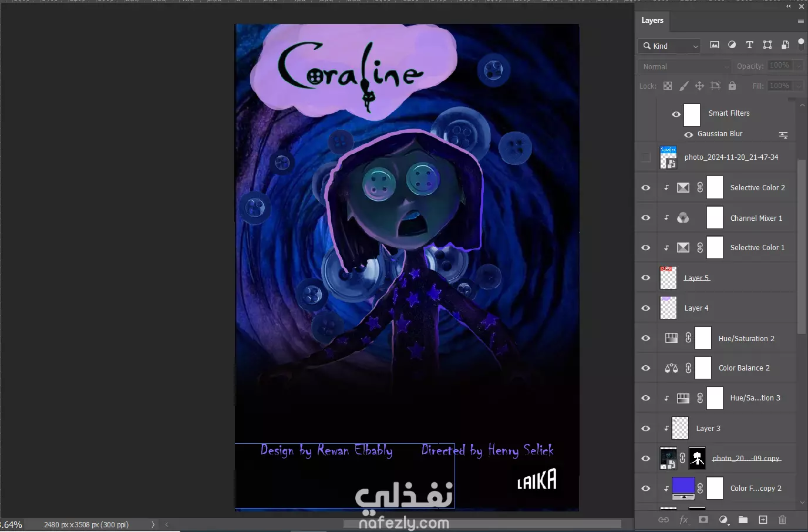Screen dimensions: 808x532
Task: Click Channel Mixer 1 adjustment icon
Action: pos(683,218)
